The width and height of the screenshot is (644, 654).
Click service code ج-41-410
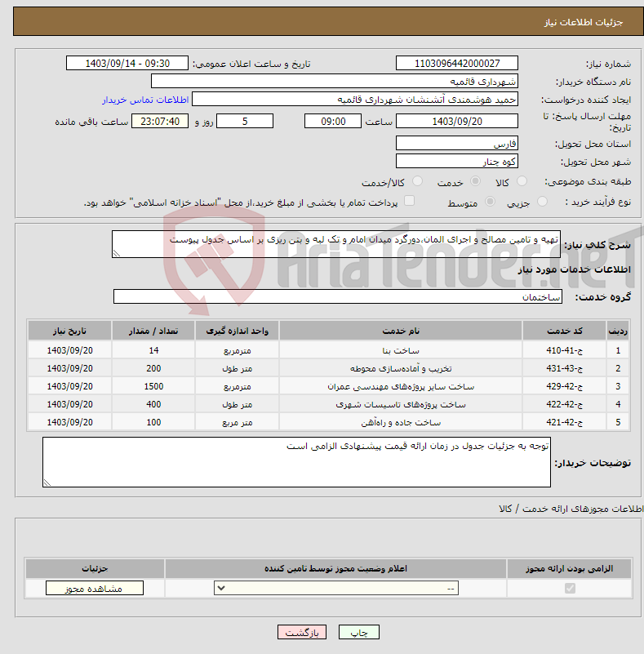[x=564, y=350]
